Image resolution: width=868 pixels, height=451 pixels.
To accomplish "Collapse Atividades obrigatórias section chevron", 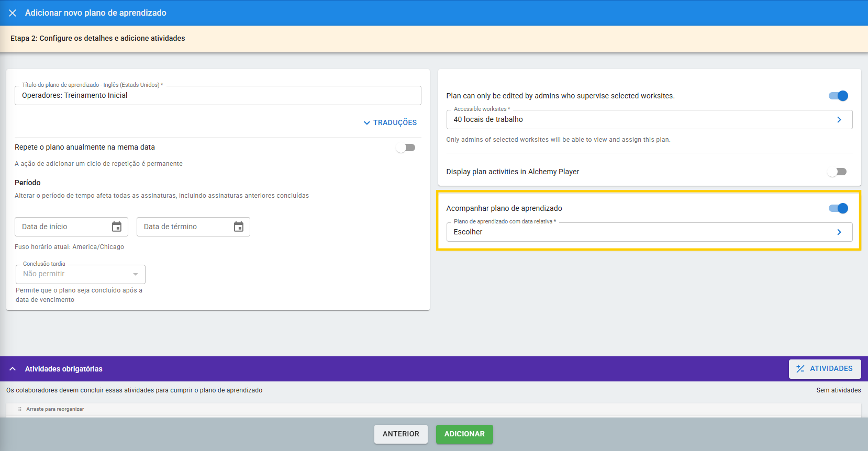I will click(13, 369).
